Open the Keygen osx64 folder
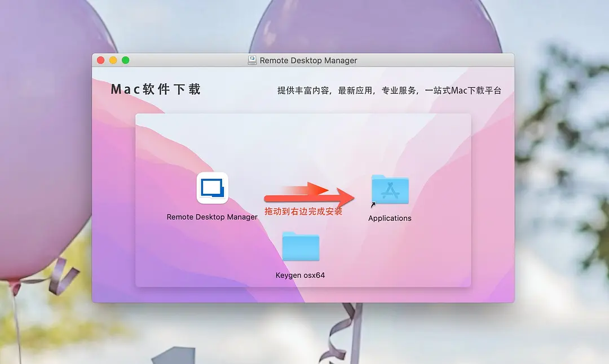The width and height of the screenshot is (609, 364). click(x=301, y=246)
